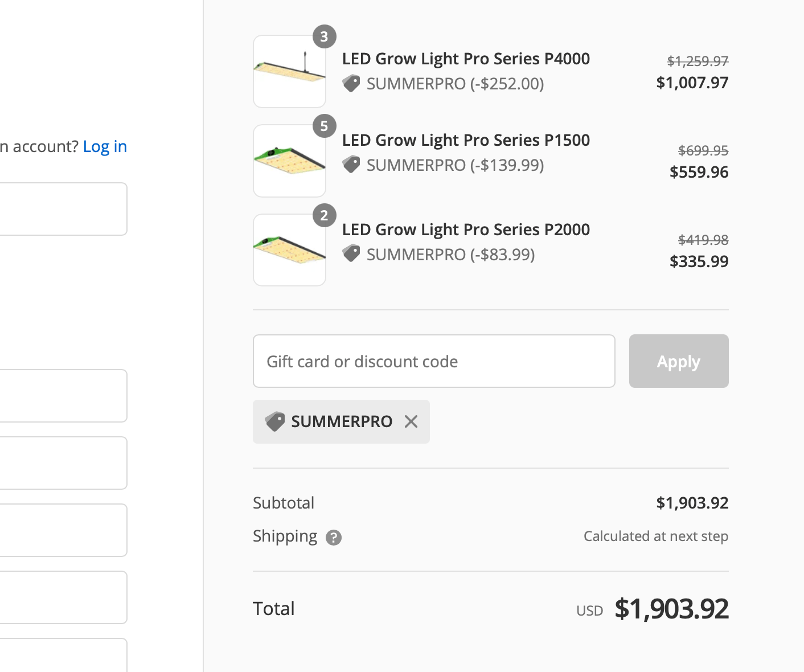Click the Calculated at next step text
Image resolution: width=804 pixels, height=672 pixels.
pos(656,536)
